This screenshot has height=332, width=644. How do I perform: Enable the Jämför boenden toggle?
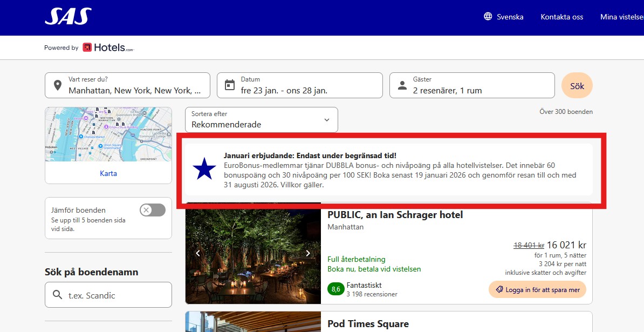point(152,210)
